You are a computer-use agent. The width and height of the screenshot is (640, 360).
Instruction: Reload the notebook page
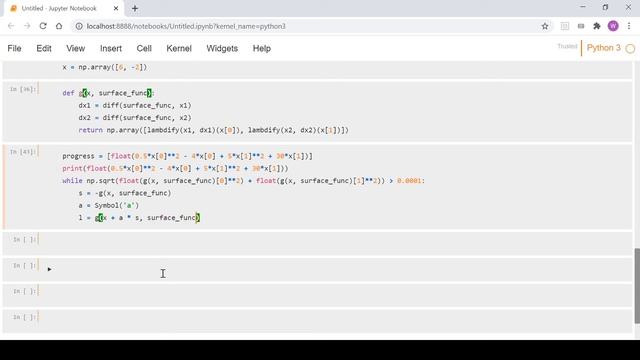click(43, 26)
